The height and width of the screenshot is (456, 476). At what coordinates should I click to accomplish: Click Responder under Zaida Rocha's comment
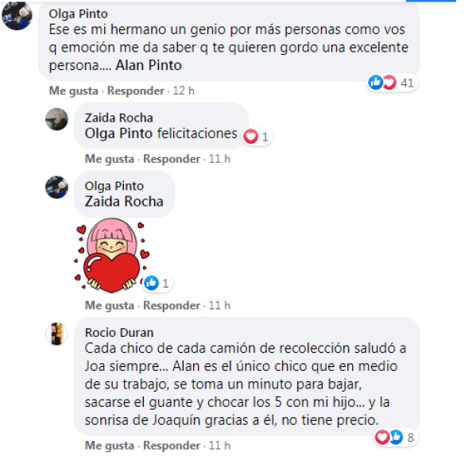(172, 159)
